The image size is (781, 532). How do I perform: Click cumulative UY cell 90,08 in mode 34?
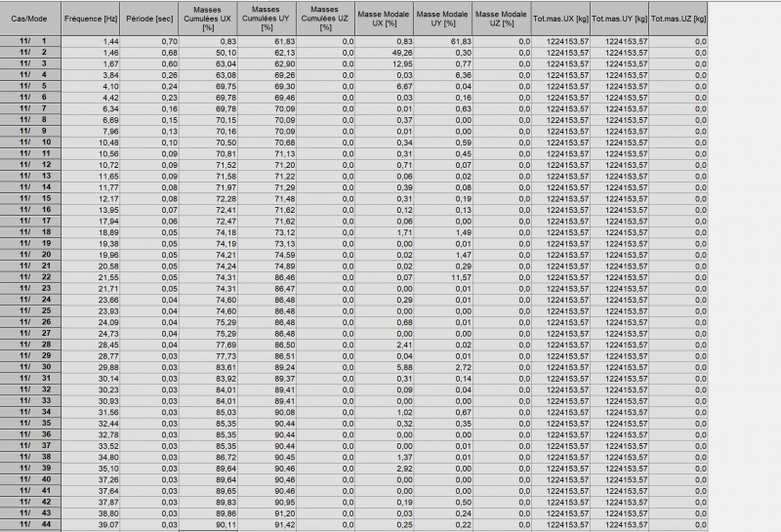click(267, 413)
